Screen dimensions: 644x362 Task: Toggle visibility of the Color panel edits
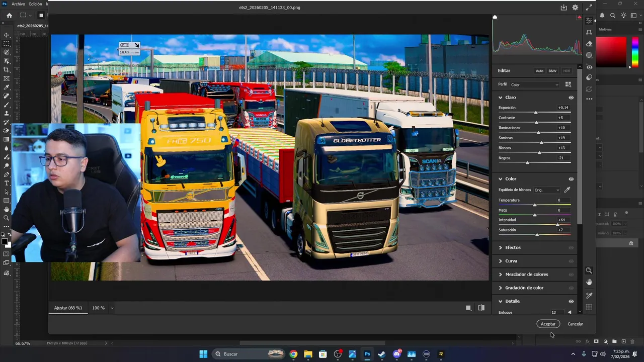571,179
